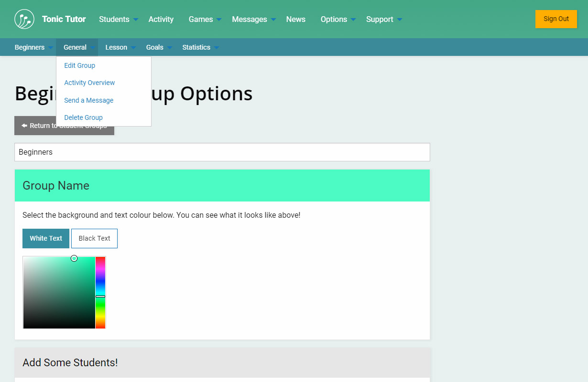Click the Beginners group name text field
Viewport: 588px width, 382px height.
pos(222,152)
